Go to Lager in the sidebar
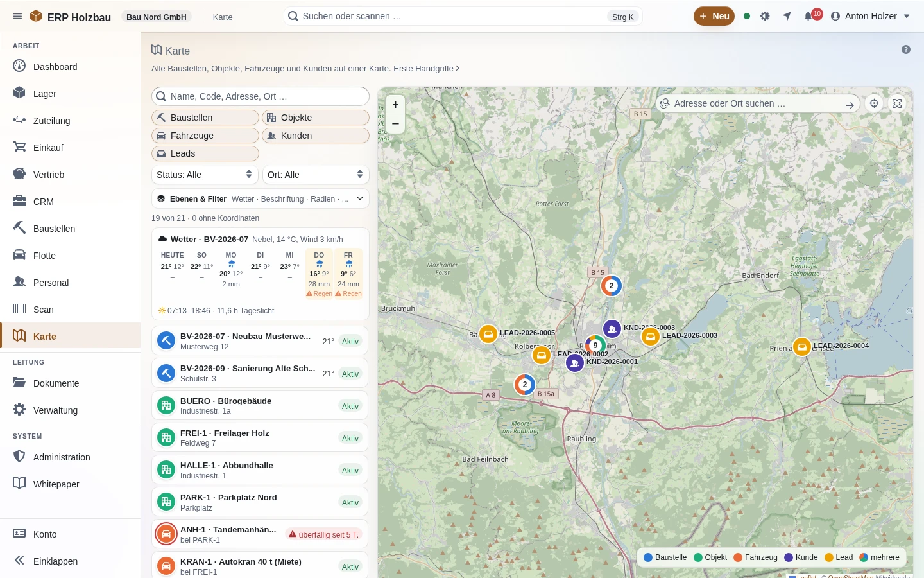Viewport: 924px width, 578px height. 71,93
